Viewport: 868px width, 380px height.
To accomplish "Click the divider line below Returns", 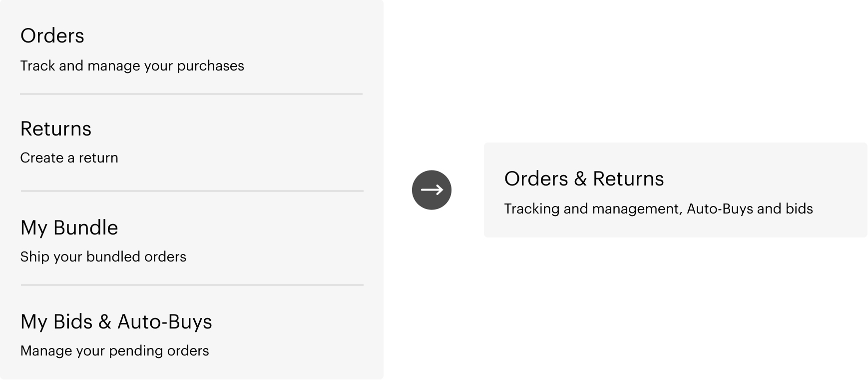I will click(x=192, y=191).
